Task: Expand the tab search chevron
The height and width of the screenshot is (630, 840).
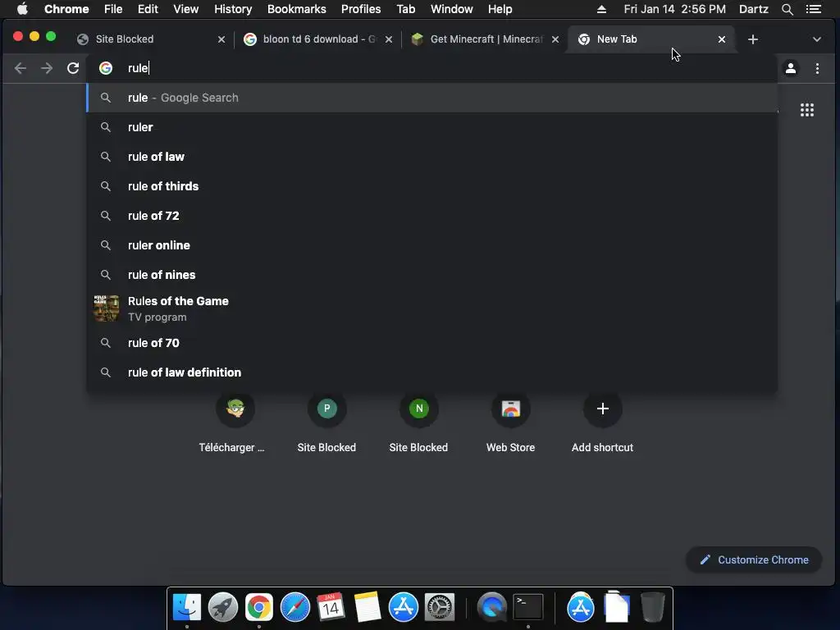Action: tap(816, 39)
